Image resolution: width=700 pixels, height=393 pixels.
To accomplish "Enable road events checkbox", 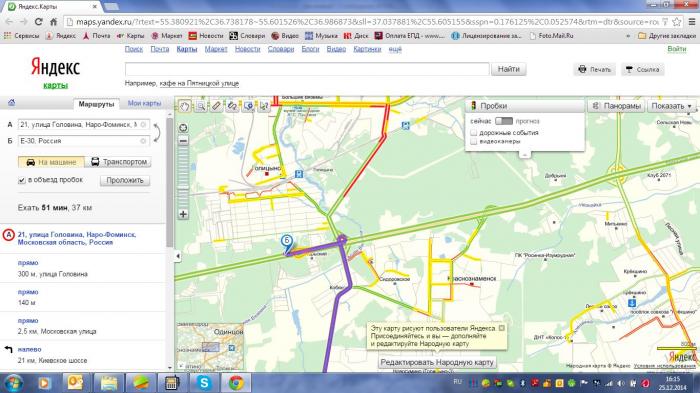I will (x=474, y=133).
